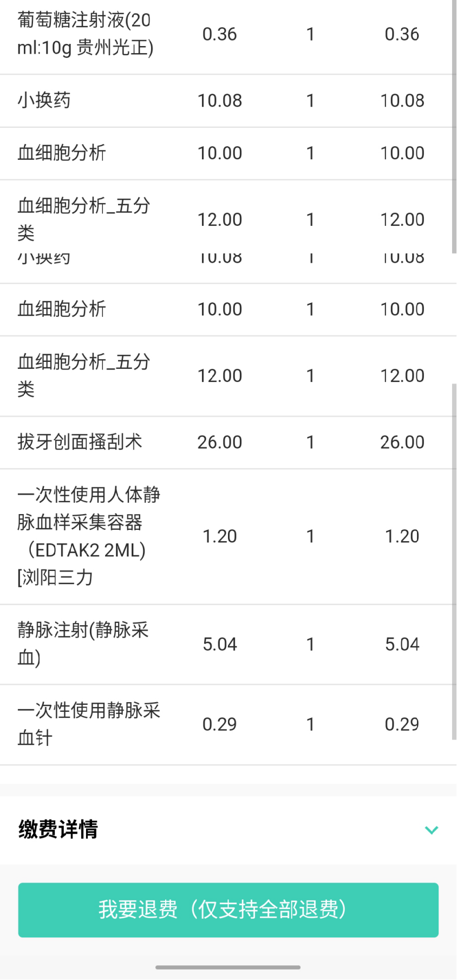Click quantity 1 in the 静脉注射 row
Viewport: 457px width, 980px height.
[x=310, y=644]
